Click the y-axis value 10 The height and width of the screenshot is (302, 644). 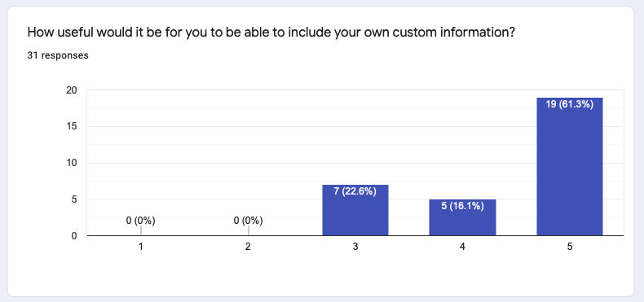pos(73,163)
